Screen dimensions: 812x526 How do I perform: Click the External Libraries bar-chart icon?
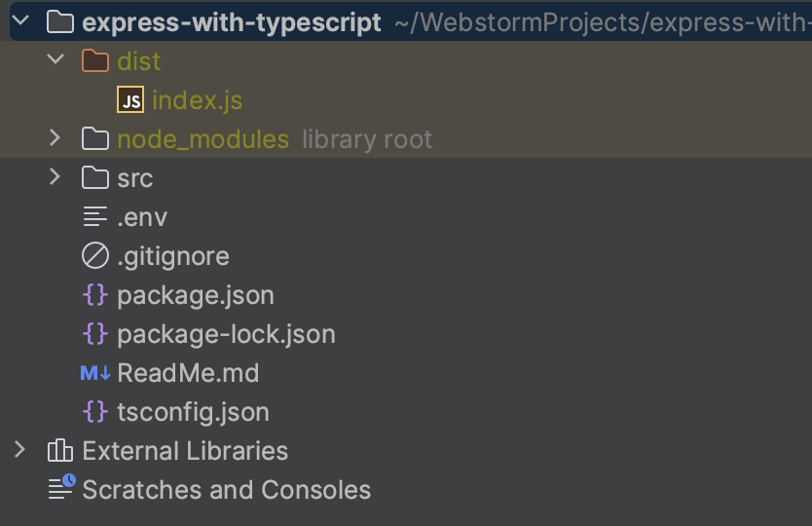coord(59,451)
